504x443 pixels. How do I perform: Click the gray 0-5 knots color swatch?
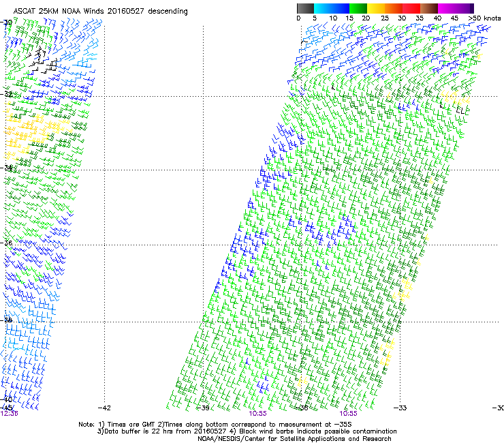(x=305, y=8)
